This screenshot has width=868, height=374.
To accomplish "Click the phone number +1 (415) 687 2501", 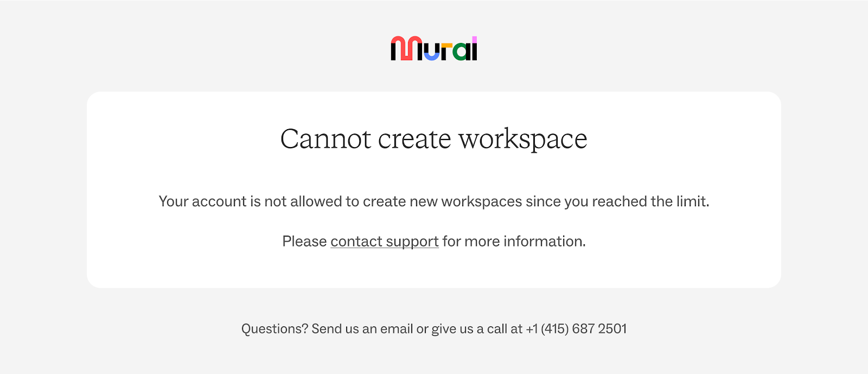I will tap(576, 329).
